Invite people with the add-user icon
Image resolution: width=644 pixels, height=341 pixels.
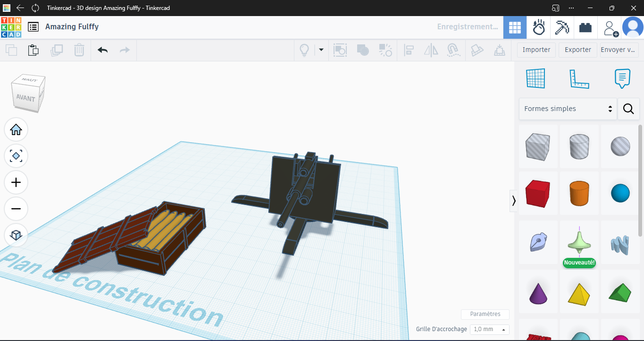[x=611, y=28]
